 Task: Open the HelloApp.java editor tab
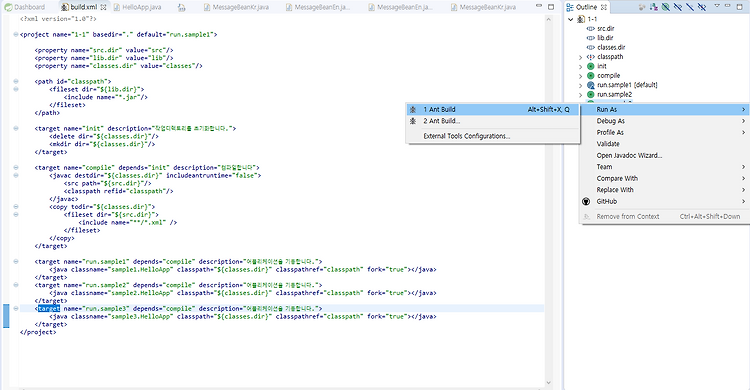pyautogui.click(x=137, y=7)
